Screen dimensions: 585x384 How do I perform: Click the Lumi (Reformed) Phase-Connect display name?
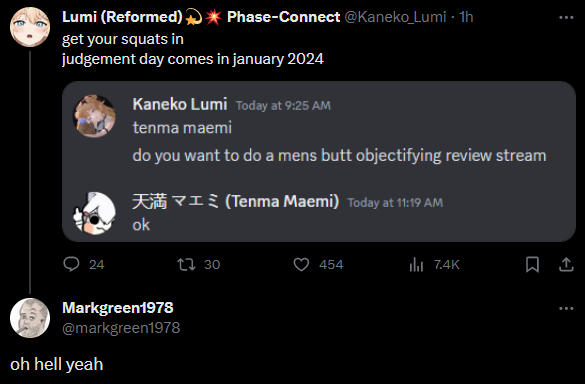201,17
